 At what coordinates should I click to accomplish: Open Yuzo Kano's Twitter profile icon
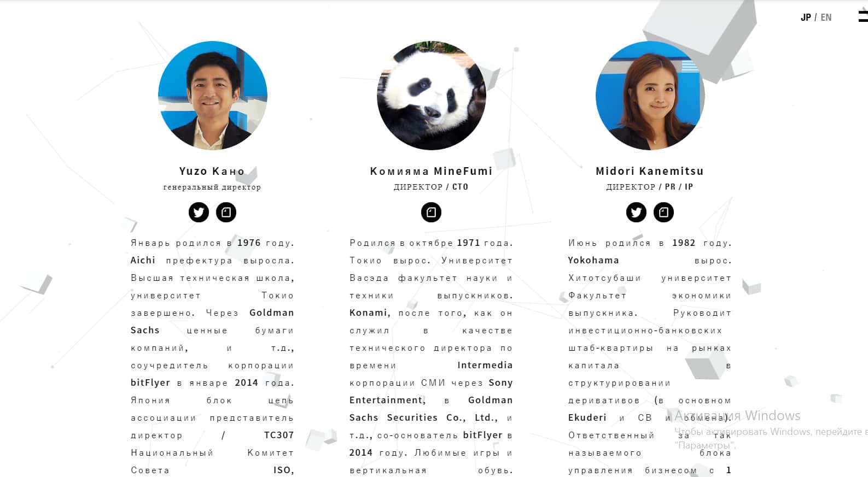point(199,212)
